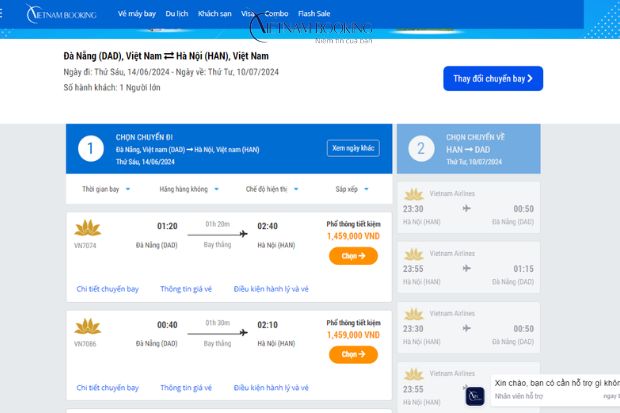The height and width of the screenshot is (413, 620).
Task: Open Thông tin giá vé for flight VN7074
Action: click(186, 289)
